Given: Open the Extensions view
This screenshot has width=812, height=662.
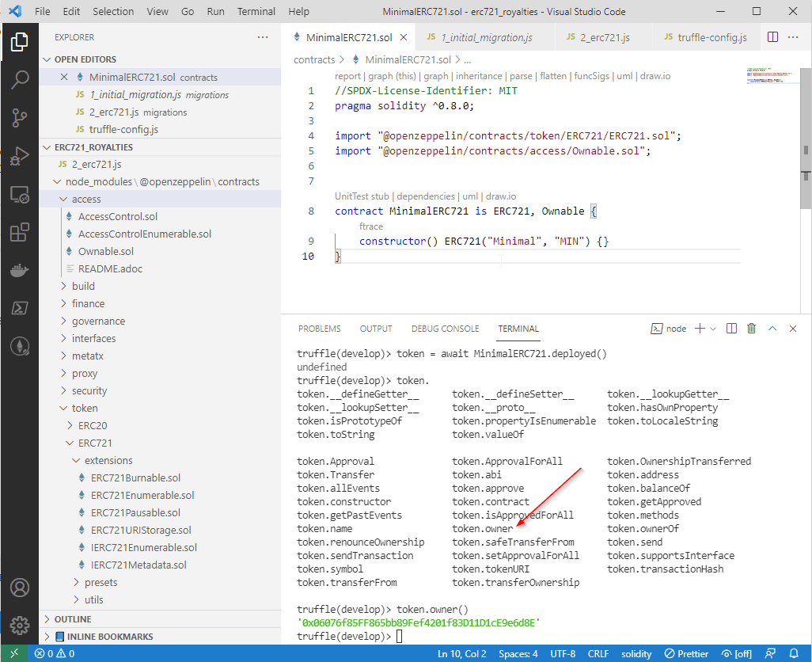Looking at the screenshot, I should click(19, 233).
